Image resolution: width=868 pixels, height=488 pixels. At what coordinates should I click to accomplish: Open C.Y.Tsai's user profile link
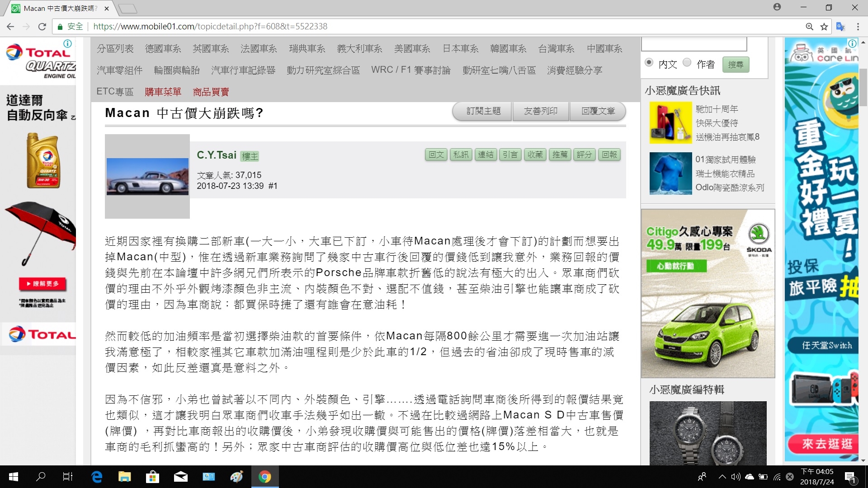coord(217,155)
